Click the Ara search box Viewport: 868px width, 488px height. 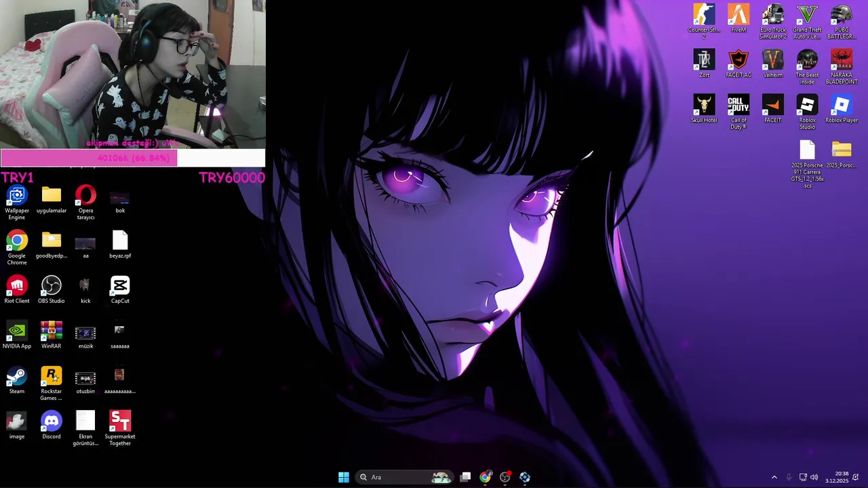pyautogui.click(x=405, y=477)
